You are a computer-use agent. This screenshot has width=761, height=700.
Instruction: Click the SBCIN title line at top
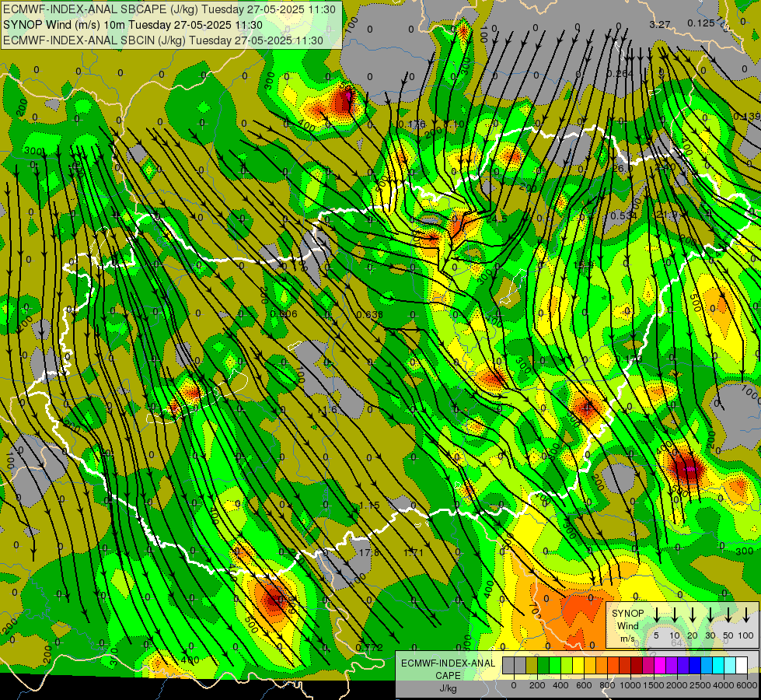point(163,40)
